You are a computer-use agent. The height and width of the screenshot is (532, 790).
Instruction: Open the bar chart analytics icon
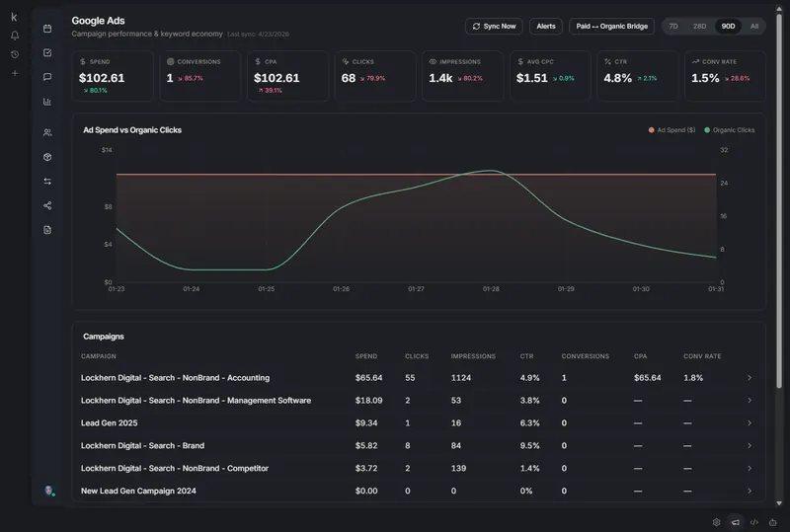[47, 102]
